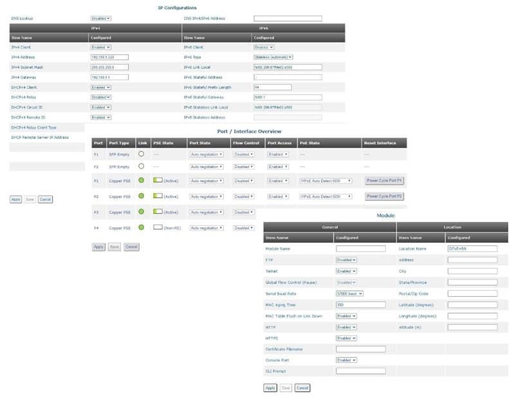Click Apply below the Module table
532x410 pixels.
pos(270,388)
